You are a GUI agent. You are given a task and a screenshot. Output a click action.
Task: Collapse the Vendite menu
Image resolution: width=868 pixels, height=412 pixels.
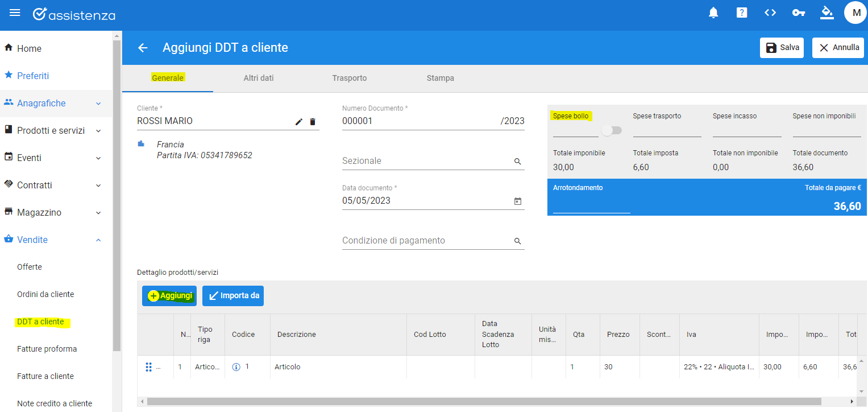56,240
